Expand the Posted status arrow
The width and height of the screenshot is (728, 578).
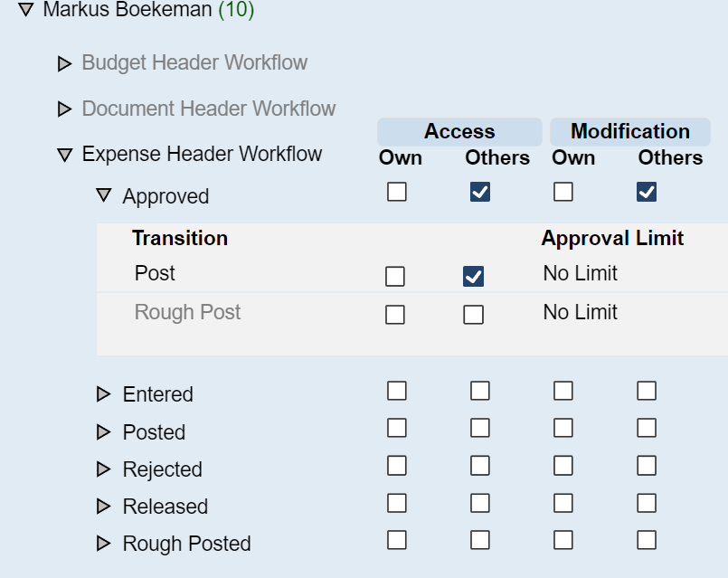pyautogui.click(x=103, y=432)
